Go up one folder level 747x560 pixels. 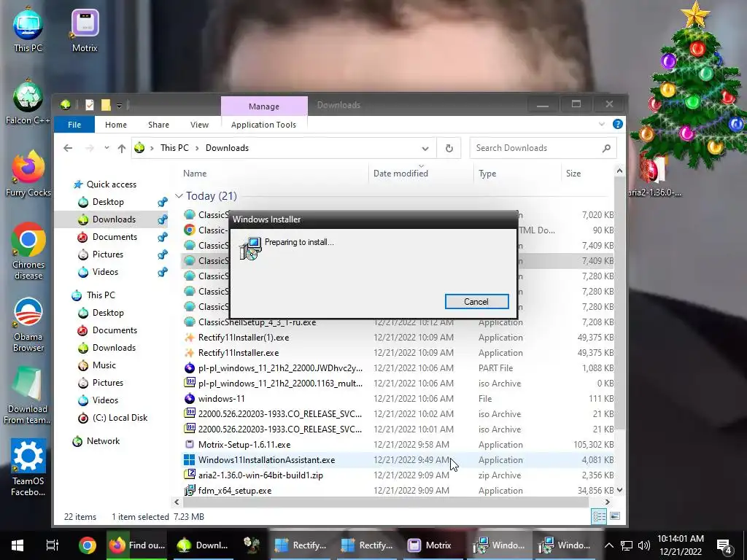pos(122,148)
